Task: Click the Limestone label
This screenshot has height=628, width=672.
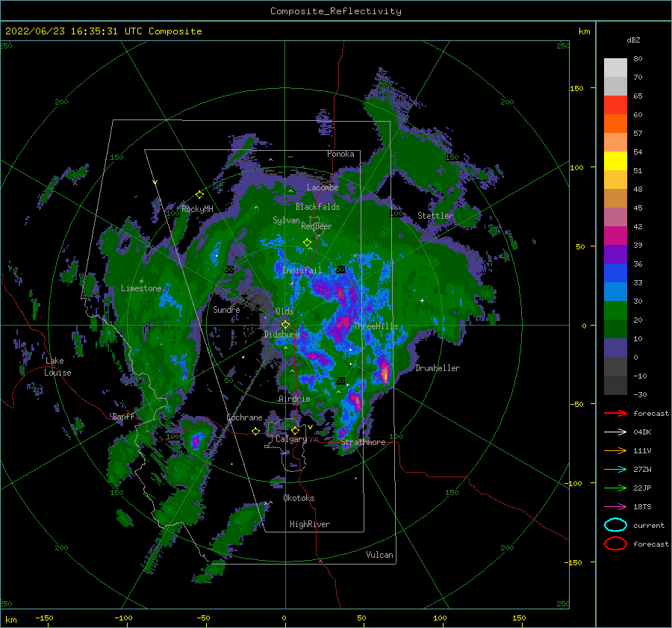Action: coord(141,288)
